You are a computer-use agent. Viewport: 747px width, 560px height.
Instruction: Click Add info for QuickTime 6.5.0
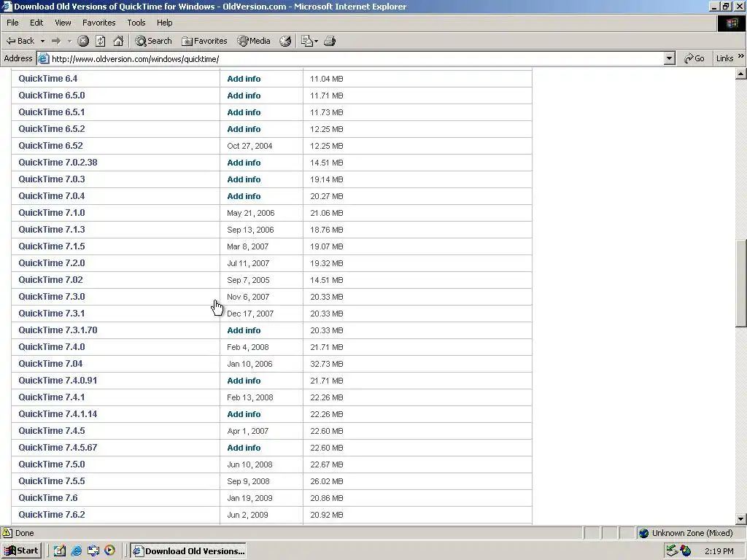click(244, 96)
